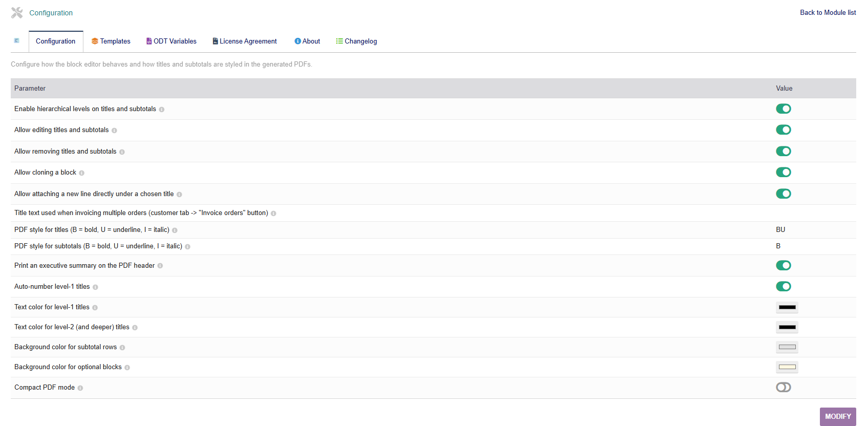Turn off Allow removing titles and subtotals

point(784,151)
